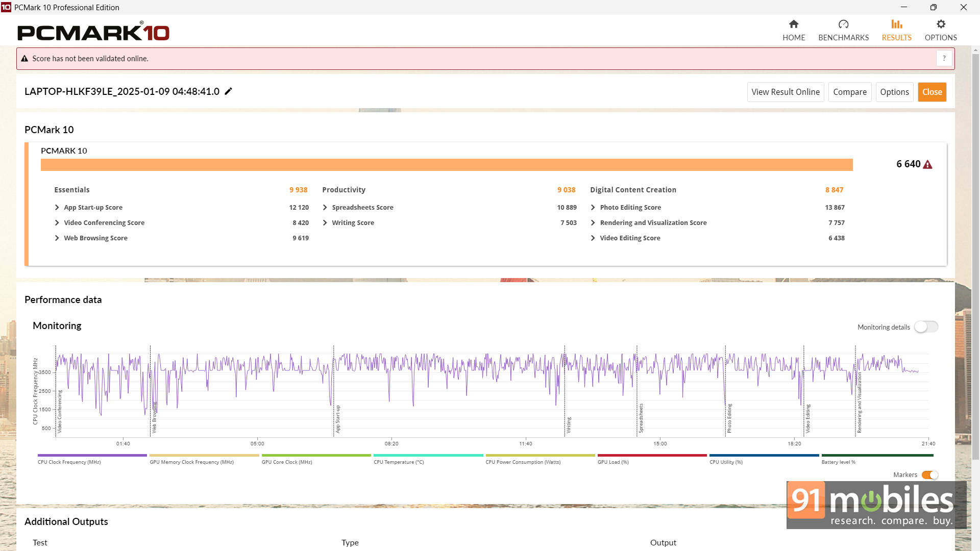The width and height of the screenshot is (980, 551).
Task: Expand Rendering and Visualization Score
Action: (x=593, y=223)
